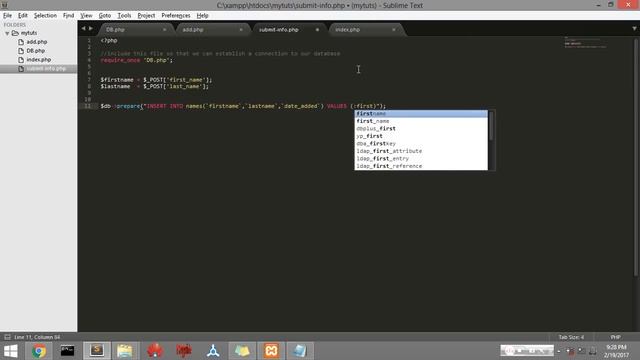
Task: Open the Windows Start button
Action: [x=11, y=351]
